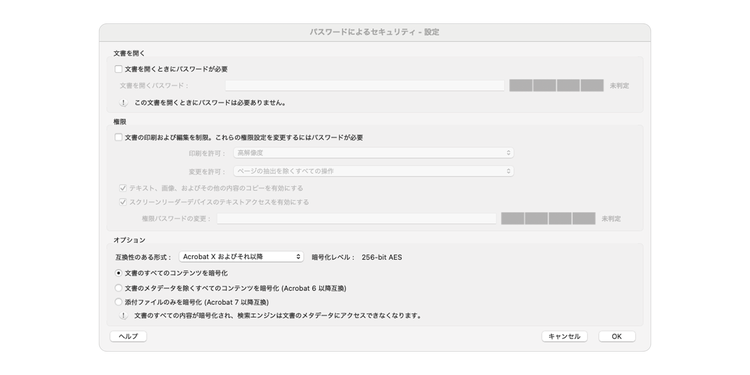Select 文書のすべてのコンテンツを暗号化 radio button

click(119, 273)
